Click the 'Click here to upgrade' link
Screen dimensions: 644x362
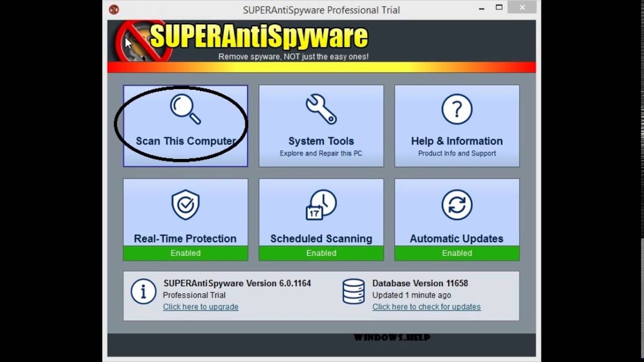[x=201, y=307]
